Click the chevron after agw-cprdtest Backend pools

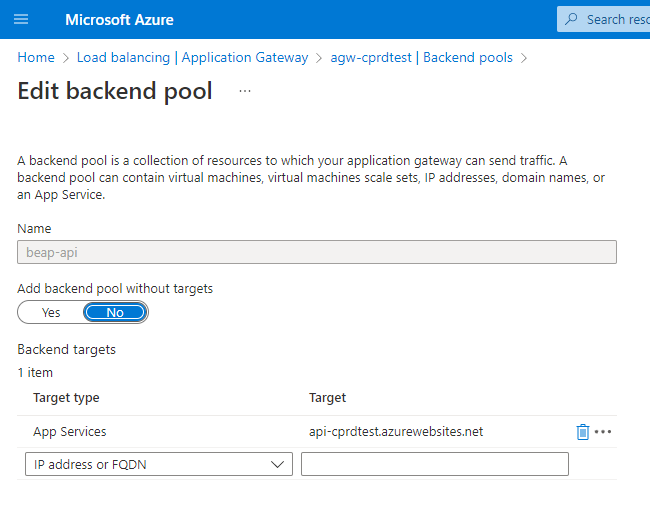pos(523,58)
